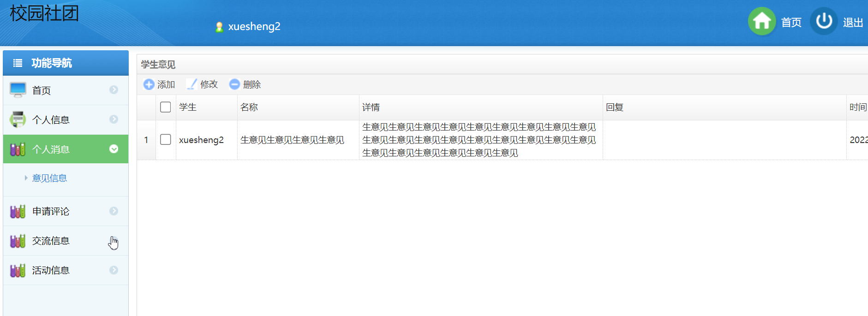
Task: Click the 功能导航 panel heading
Action: point(51,63)
